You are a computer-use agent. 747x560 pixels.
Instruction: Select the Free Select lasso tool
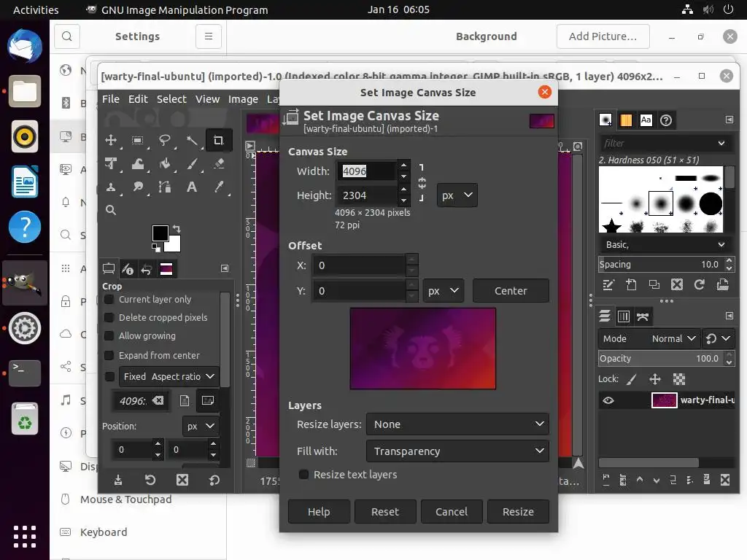tap(164, 141)
